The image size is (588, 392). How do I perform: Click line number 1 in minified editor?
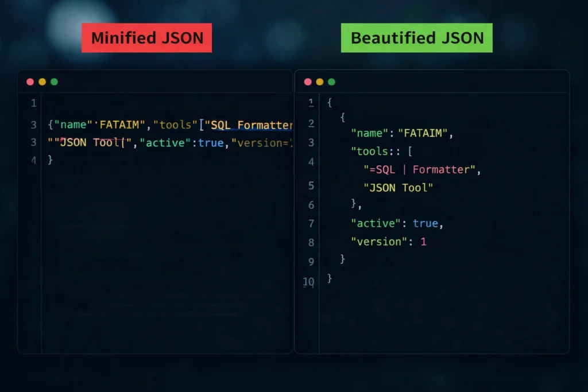tap(33, 103)
